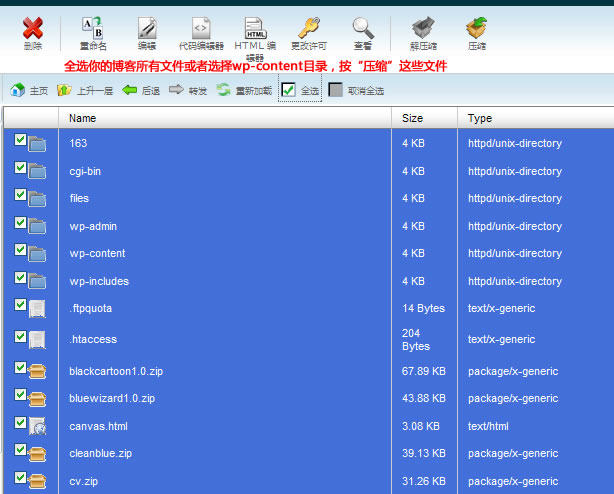The width and height of the screenshot is (614, 494).
Task: Click the view magnifier icon
Action: point(363,28)
